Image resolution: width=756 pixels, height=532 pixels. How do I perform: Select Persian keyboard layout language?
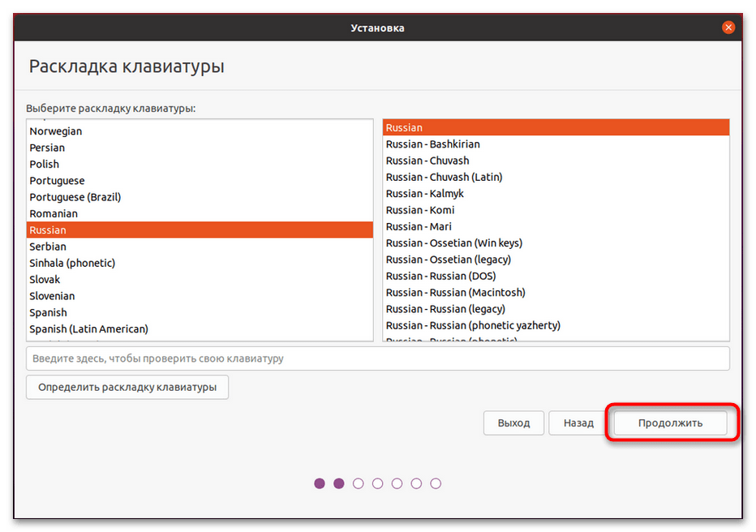point(47,148)
